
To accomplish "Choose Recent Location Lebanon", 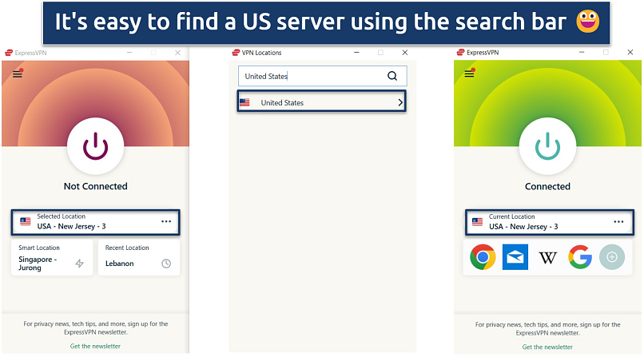I will (139, 258).
